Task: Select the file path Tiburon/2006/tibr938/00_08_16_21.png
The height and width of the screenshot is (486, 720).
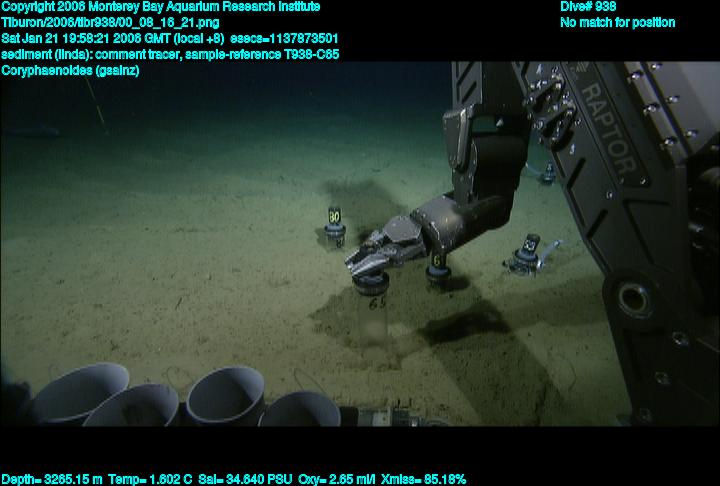Action: 110,23
